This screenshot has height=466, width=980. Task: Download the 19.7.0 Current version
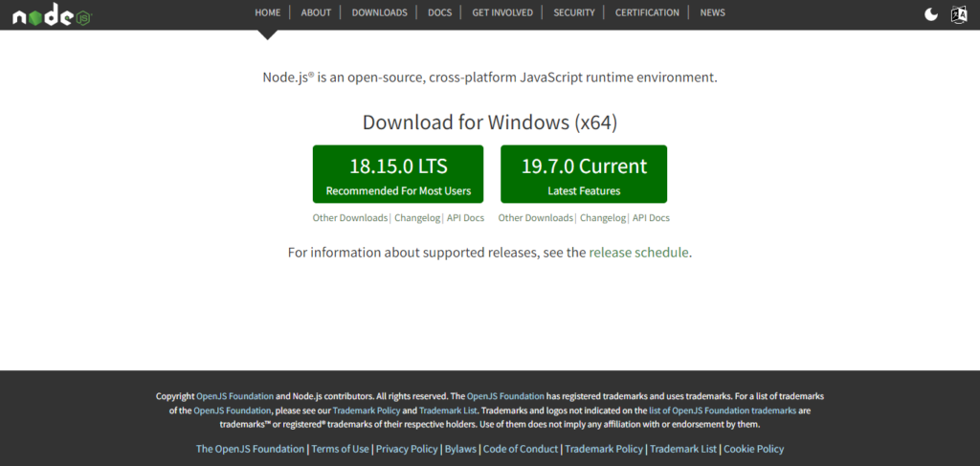coord(584,174)
